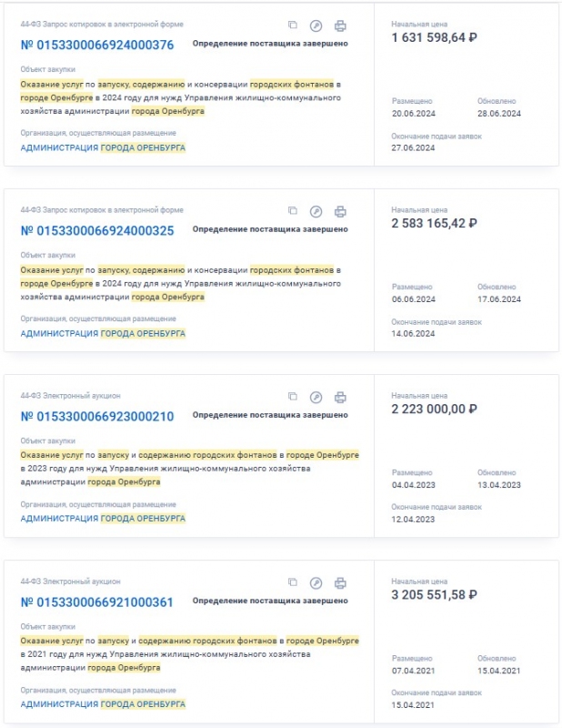Print the purchase card № 0153300066923000210

pos(340,397)
